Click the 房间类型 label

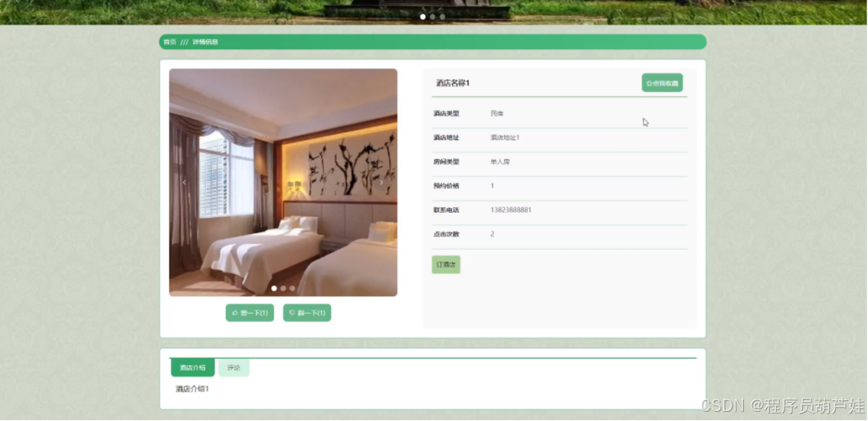coord(446,162)
